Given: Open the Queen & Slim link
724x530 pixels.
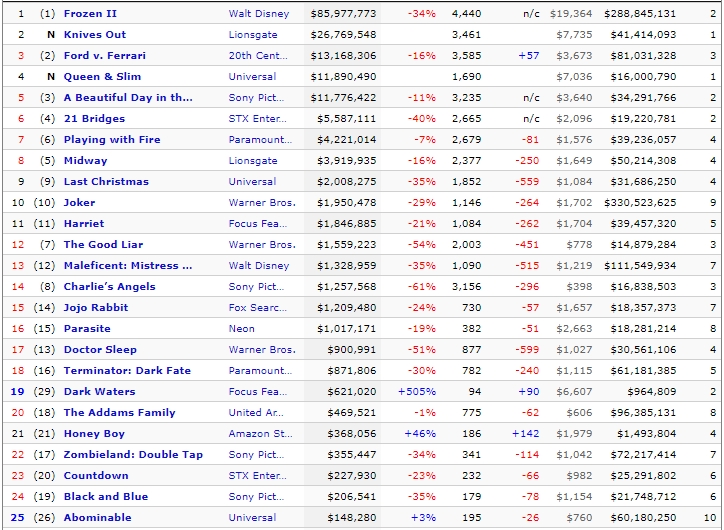Looking at the screenshot, I should coord(103,77).
